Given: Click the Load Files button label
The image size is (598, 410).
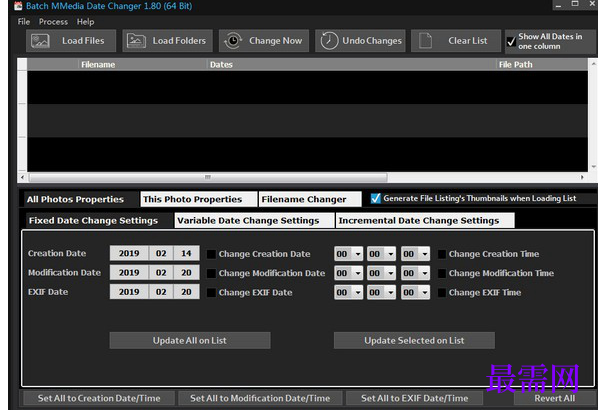Looking at the screenshot, I should click(83, 41).
